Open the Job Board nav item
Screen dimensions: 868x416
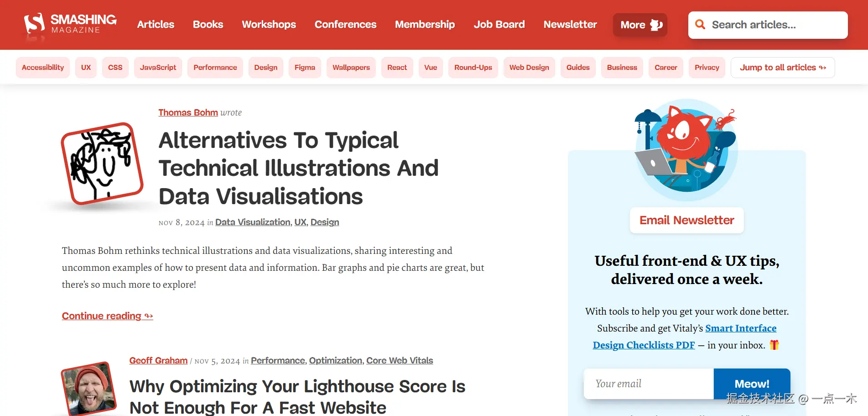click(499, 24)
